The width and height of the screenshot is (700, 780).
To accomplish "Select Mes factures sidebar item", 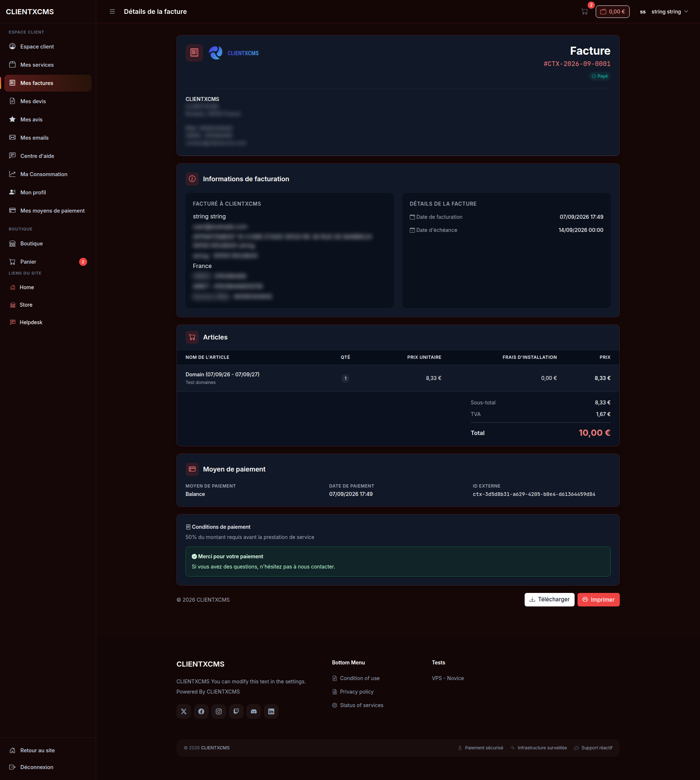I will (x=48, y=83).
